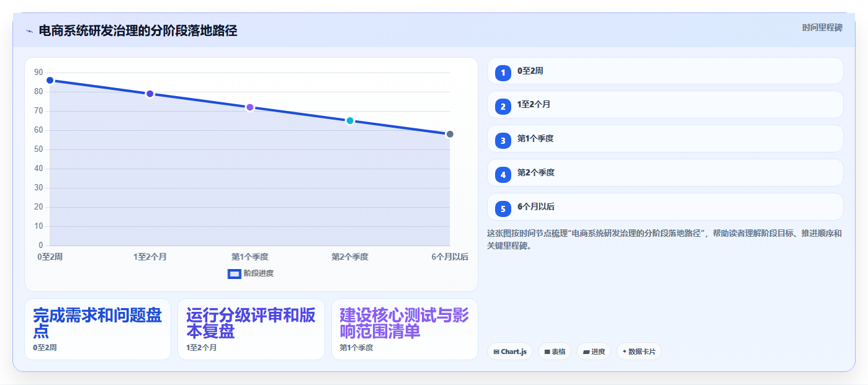Select the cyan data point at 第2个季度

tap(350, 121)
